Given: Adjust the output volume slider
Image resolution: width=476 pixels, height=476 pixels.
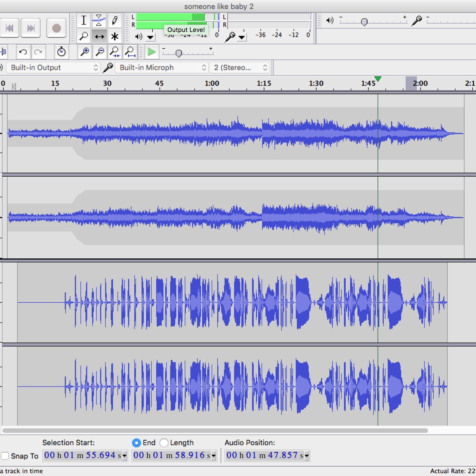Looking at the screenshot, I should 364,22.
